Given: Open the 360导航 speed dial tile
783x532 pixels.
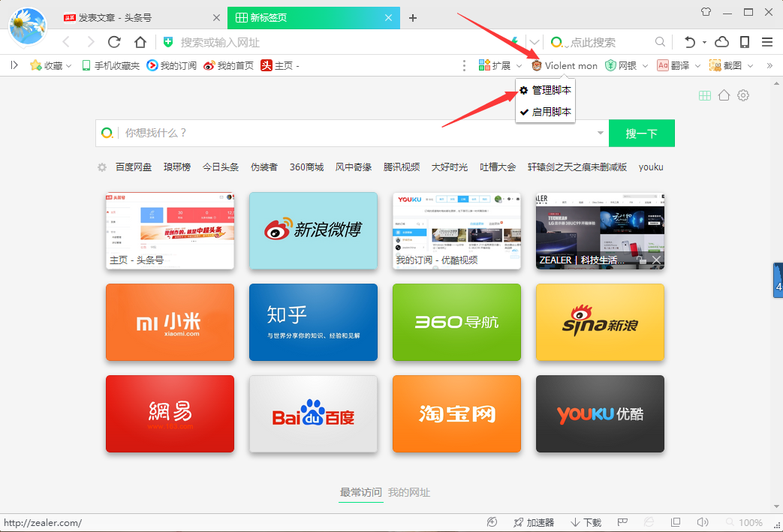Looking at the screenshot, I should (456, 322).
